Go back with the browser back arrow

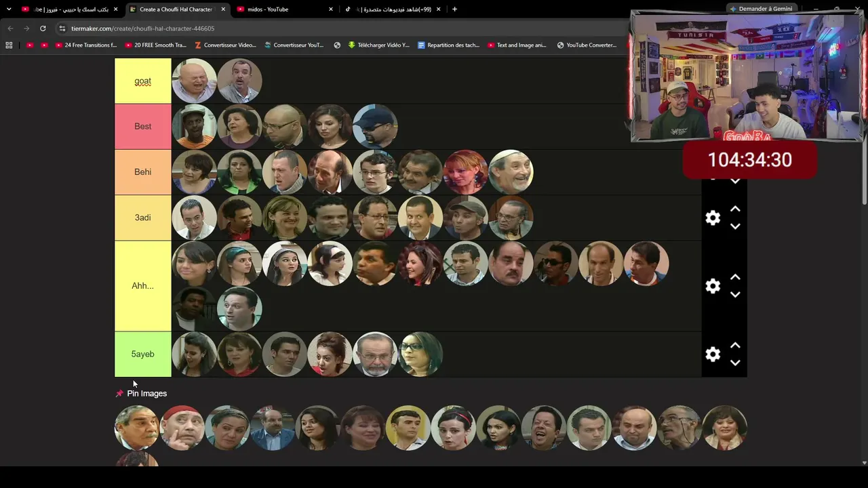coord(10,28)
